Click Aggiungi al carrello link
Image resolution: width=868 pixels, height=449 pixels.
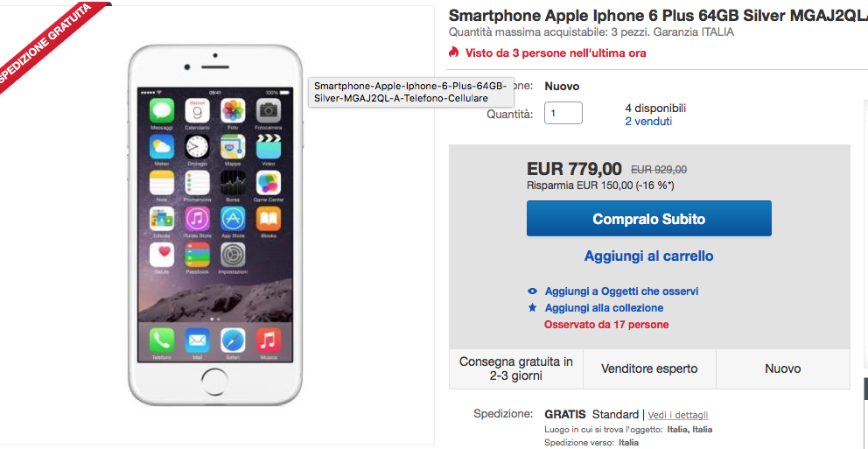648,256
